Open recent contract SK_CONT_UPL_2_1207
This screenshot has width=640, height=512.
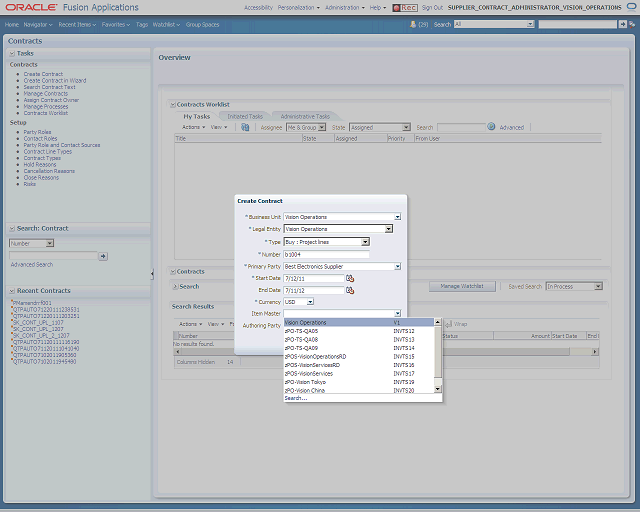[x=41, y=336]
